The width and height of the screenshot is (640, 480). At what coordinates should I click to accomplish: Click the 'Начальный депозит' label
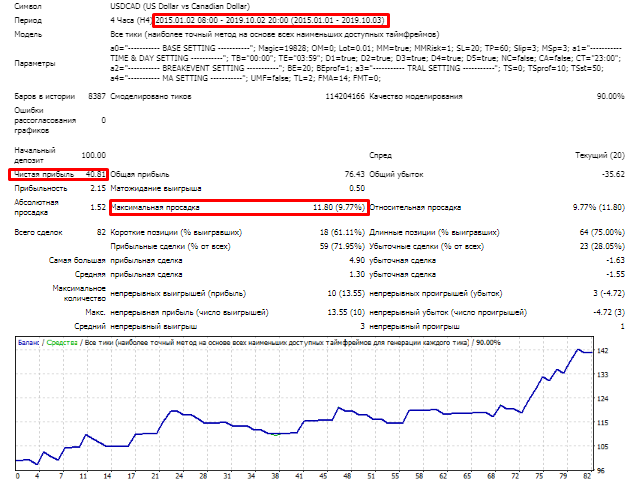[35, 155]
